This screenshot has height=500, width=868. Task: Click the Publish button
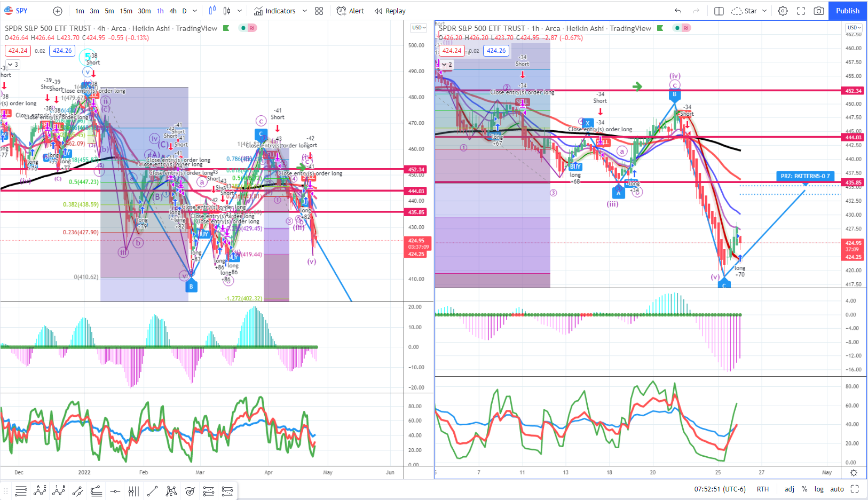tap(848, 11)
